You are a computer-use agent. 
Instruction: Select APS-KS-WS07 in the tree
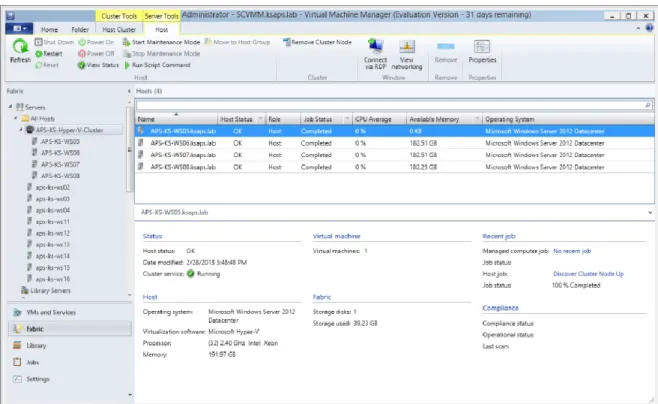60,164
